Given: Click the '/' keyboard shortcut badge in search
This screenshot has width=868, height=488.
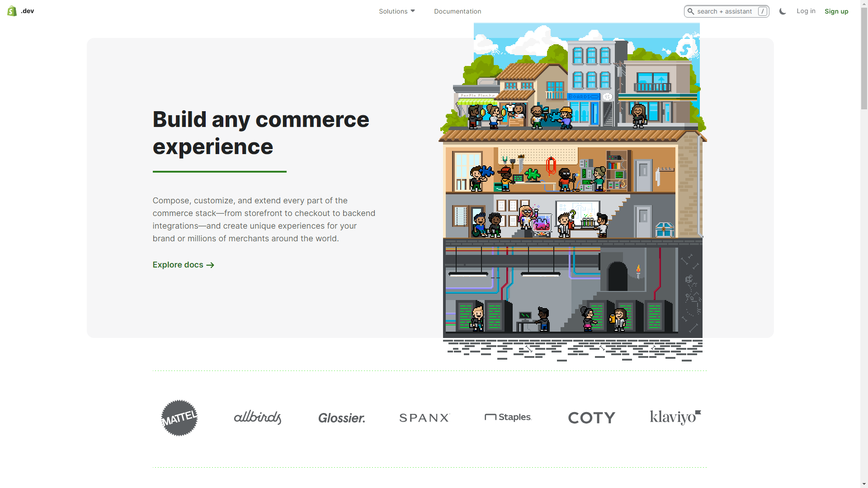Looking at the screenshot, I should tap(763, 11).
